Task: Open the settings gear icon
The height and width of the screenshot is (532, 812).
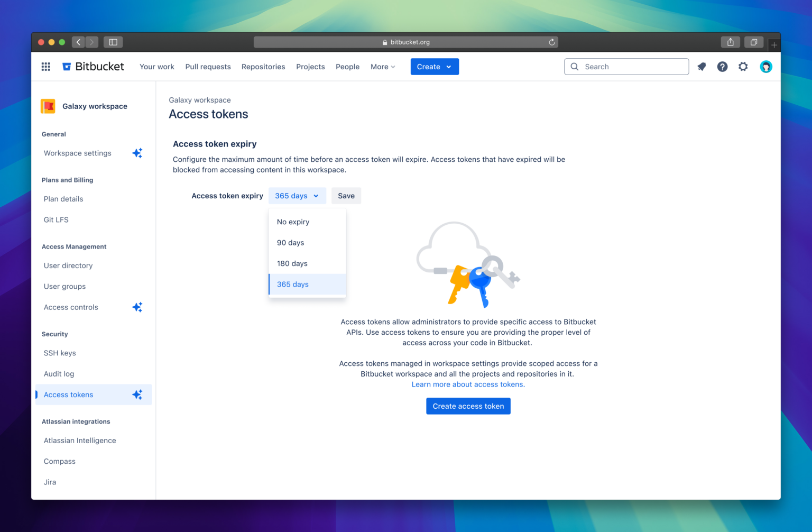Action: click(743, 67)
